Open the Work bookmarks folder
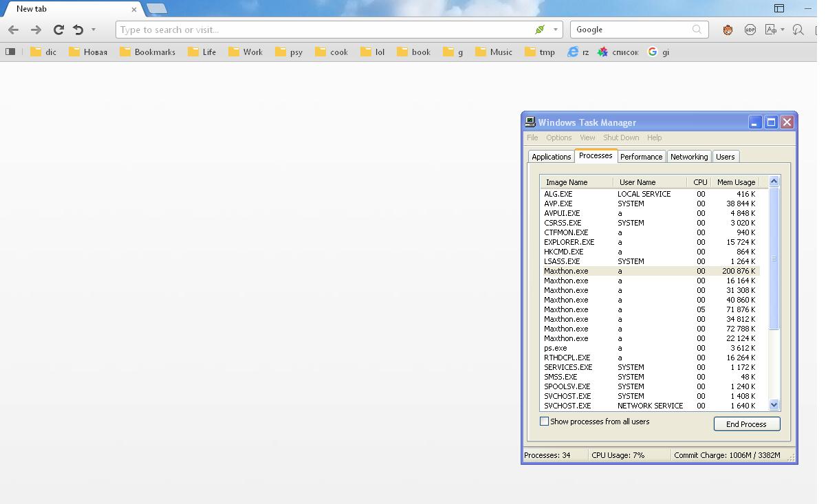Image resolution: width=839 pixels, height=504 pixels. (246, 52)
